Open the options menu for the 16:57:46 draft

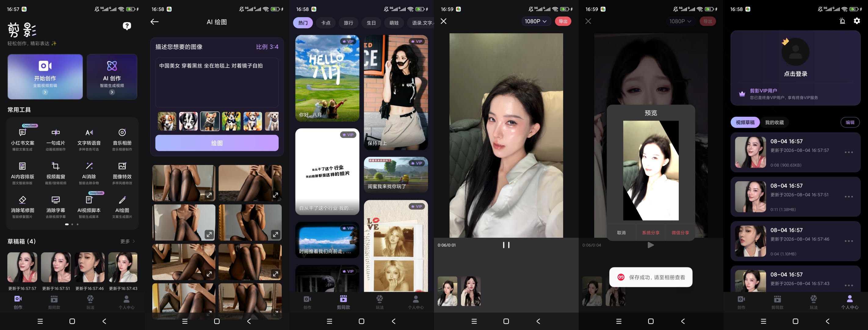[x=849, y=241]
